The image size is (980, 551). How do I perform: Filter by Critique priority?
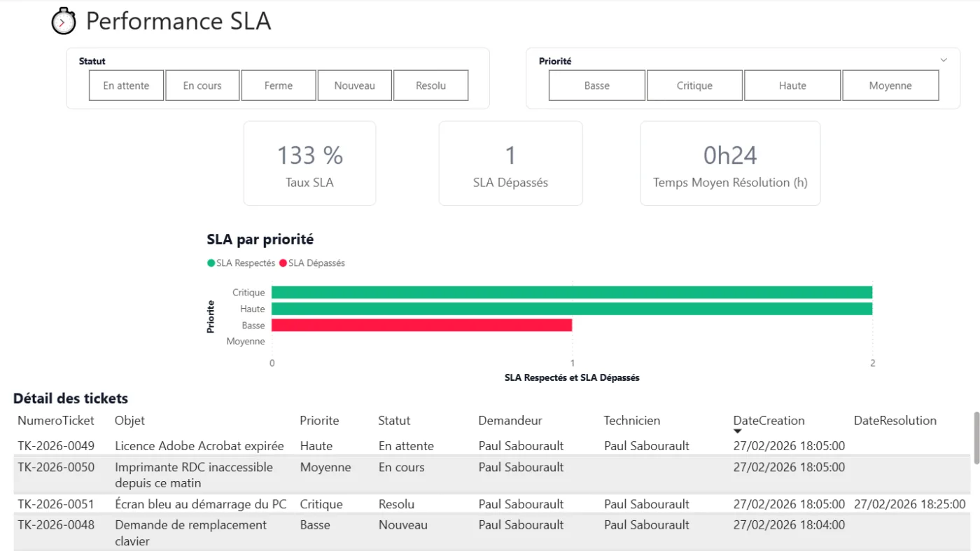point(694,85)
